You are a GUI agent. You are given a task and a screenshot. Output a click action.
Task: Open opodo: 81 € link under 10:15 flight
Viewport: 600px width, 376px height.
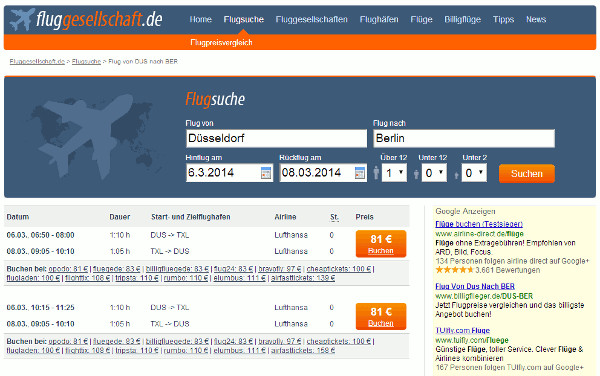[x=68, y=341]
